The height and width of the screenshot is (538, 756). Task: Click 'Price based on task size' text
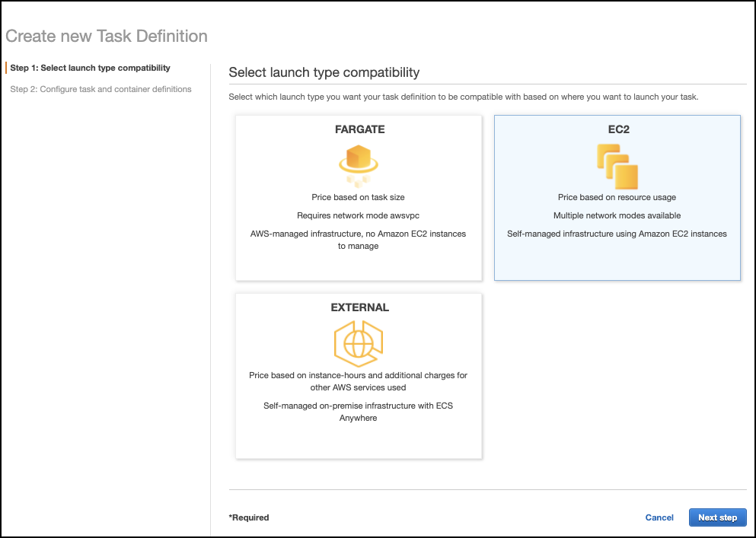[359, 197]
